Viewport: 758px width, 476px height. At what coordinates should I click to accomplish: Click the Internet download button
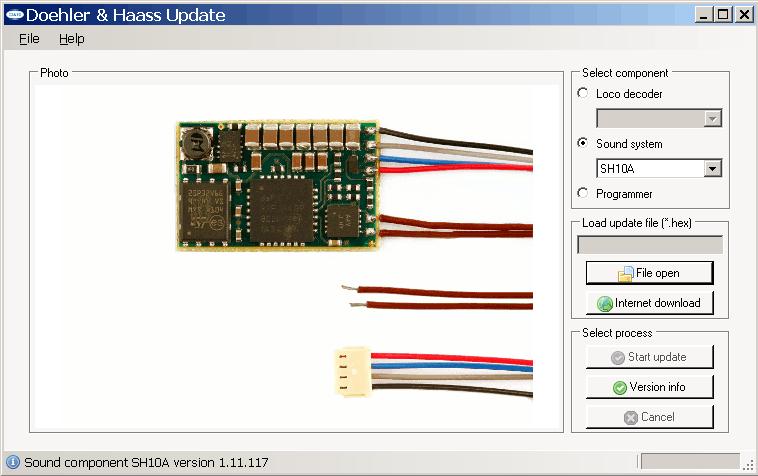click(650, 303)
